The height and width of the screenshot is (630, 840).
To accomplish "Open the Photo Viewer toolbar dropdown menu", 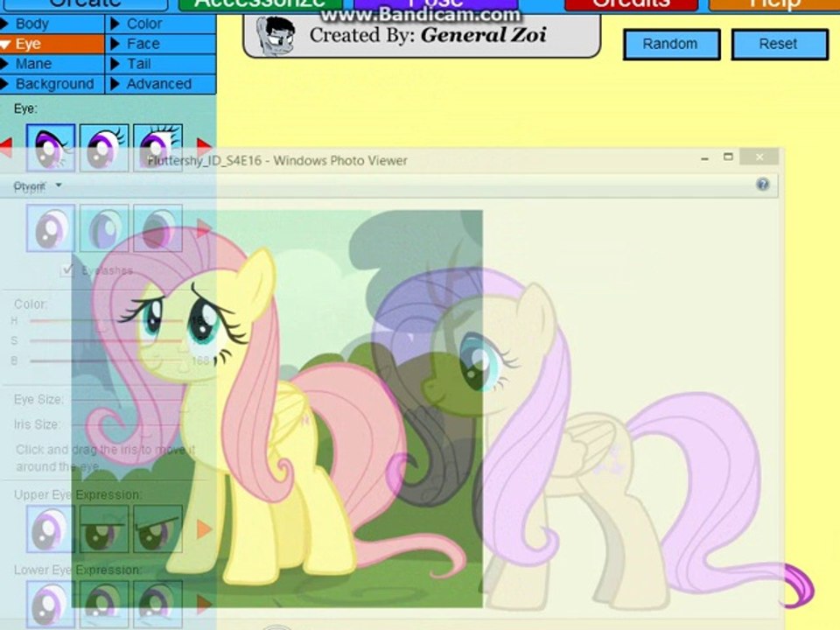I will 37,185.
